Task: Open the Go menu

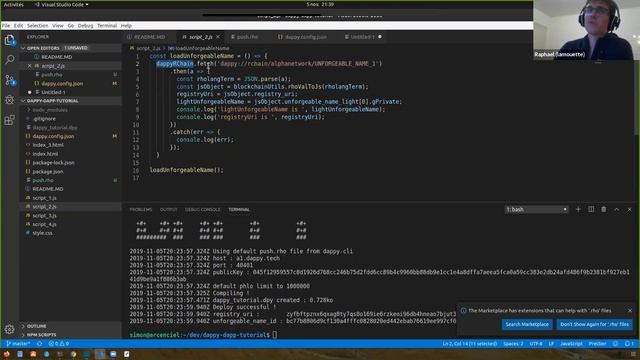Action: click(x=71, y=25)
